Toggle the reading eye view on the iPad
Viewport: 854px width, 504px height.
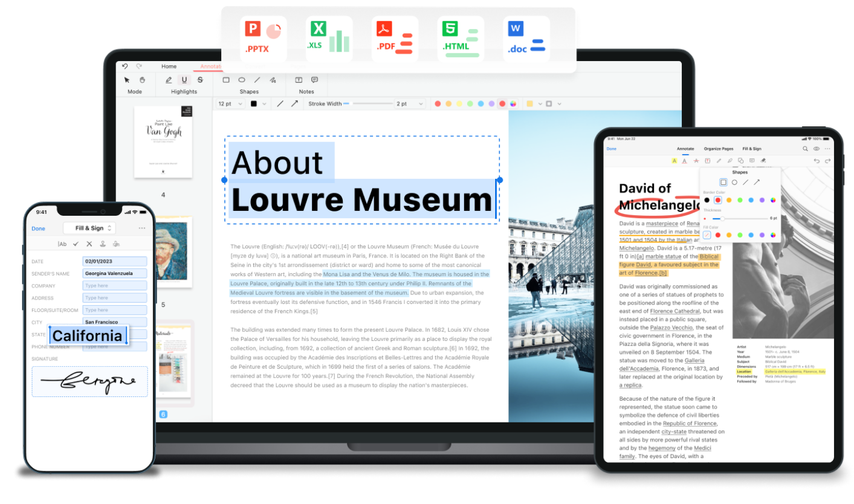tap(816, 149)
